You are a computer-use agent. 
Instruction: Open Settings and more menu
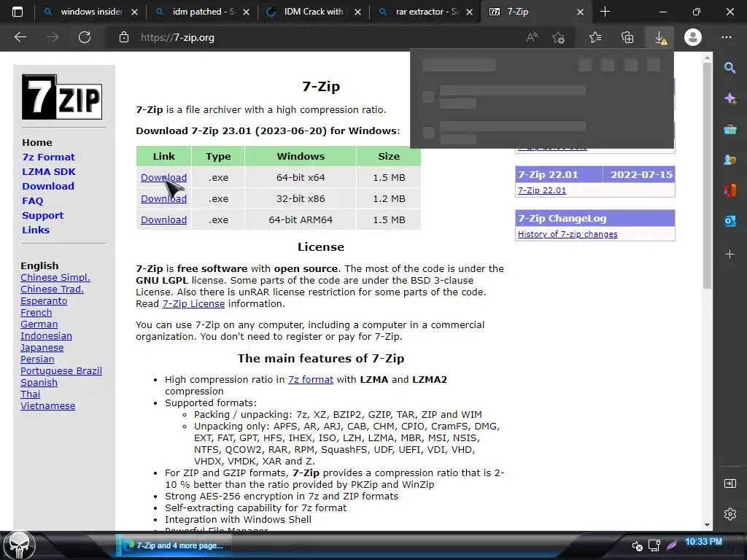point(726,37)
